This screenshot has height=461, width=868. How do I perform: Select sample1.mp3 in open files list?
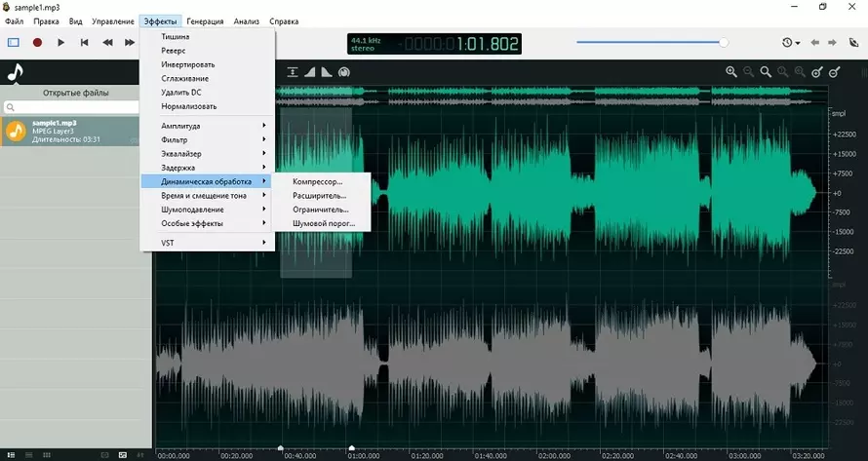point(70,132)
